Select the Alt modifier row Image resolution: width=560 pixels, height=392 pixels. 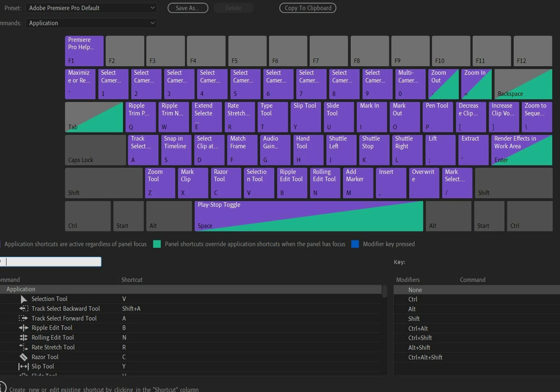coord(477,309)
